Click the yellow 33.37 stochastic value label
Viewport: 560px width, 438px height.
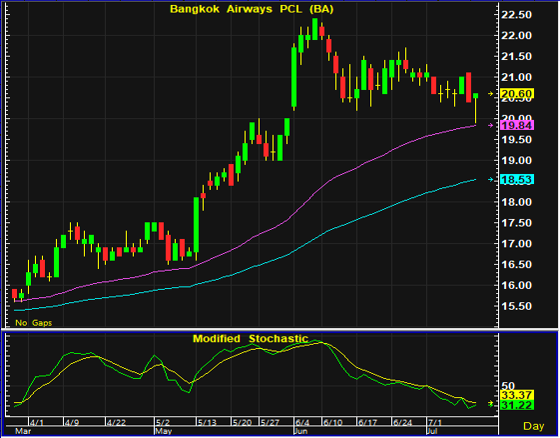(517, 395)
